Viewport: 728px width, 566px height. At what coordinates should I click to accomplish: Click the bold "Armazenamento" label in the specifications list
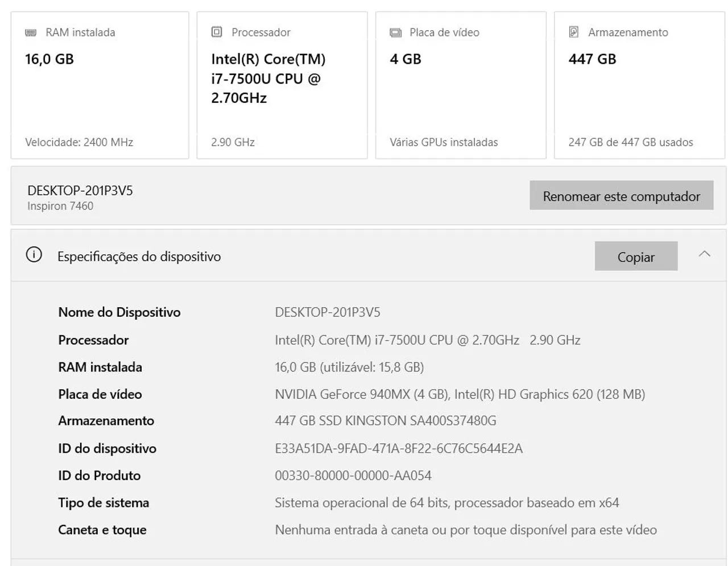106,421
